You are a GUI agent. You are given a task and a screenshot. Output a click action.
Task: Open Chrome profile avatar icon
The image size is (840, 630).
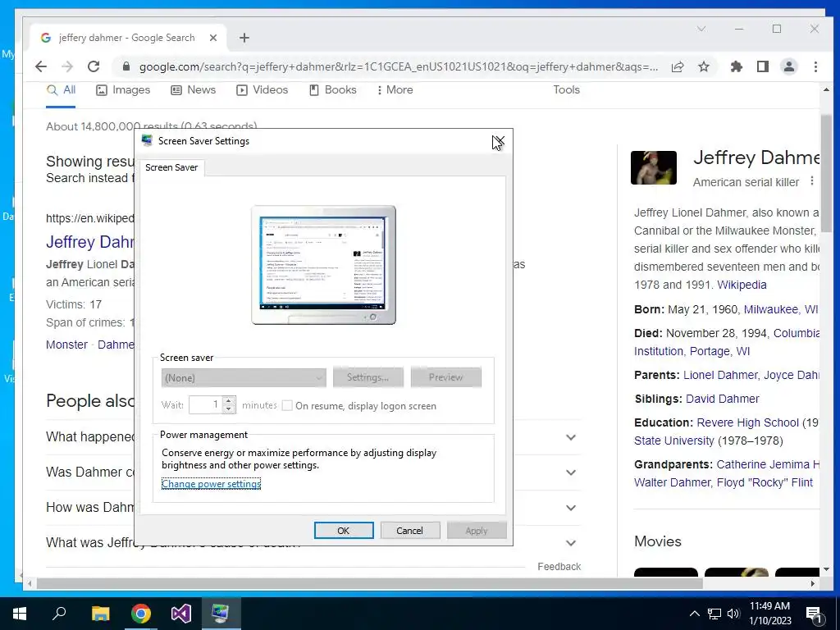(x=788, y=66)
